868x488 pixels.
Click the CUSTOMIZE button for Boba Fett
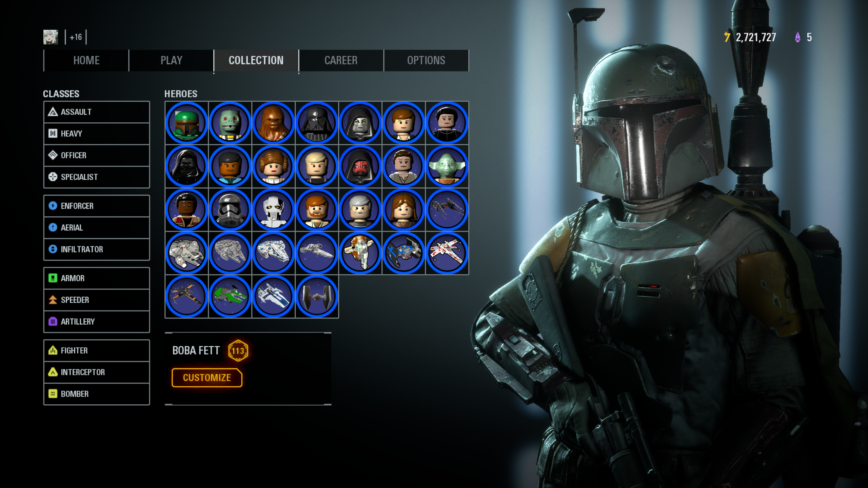[x=207, y=377]
